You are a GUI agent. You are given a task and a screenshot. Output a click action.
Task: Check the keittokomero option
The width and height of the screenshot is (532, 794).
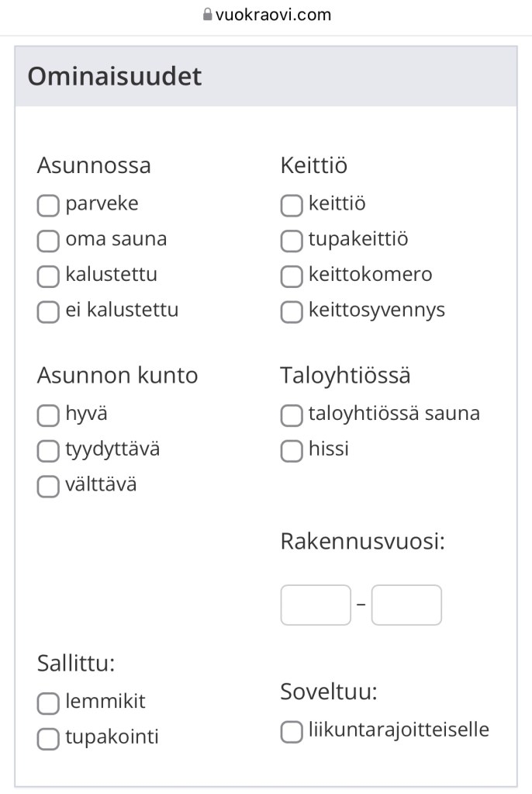pyautogui.click(x=292, y=276)
